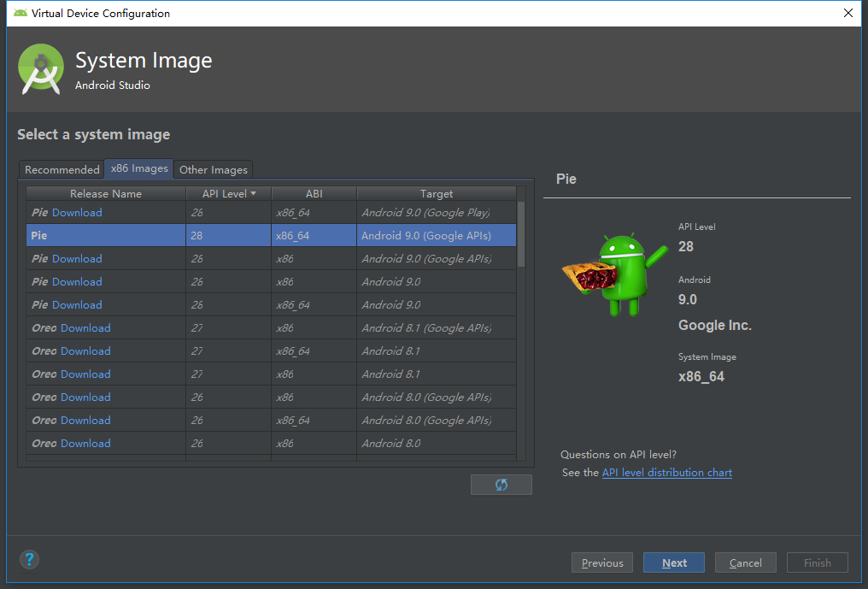The width and height of the screenshot is (868, 589).
Task: Go back with the Previous button
Action: (601, 562)
